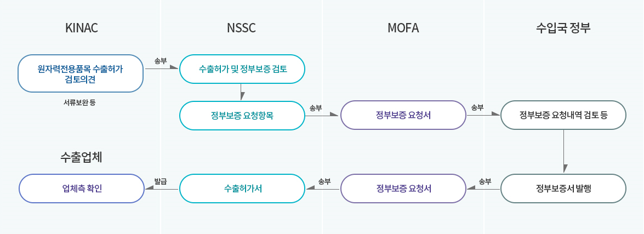Image resolution: width=644 pixels, height=234 pixels.
Task: Select the 정부보증서 발행 node
Action: [563, 189]
